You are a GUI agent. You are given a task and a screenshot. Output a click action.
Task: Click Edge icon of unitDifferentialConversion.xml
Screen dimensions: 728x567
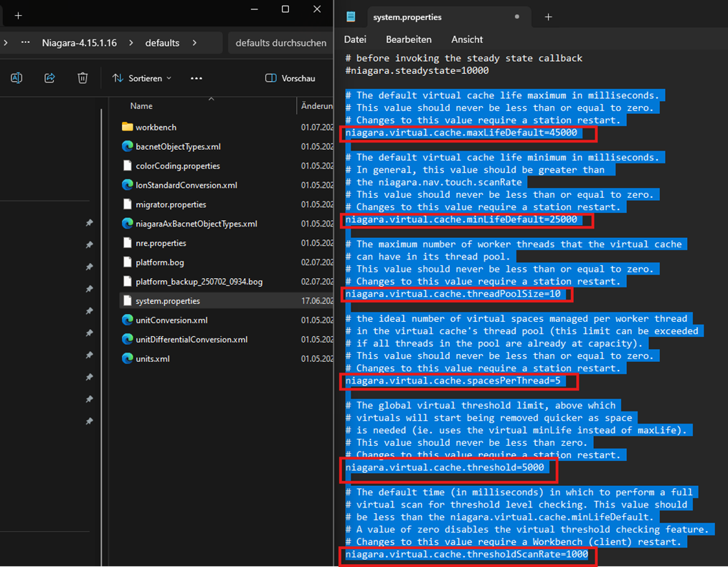click(127, 339)
